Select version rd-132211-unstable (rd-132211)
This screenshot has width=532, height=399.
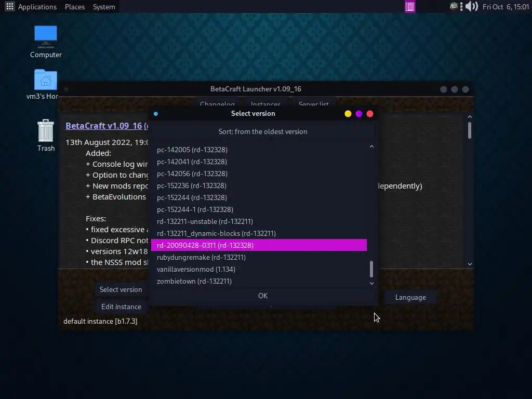[259, 221]
